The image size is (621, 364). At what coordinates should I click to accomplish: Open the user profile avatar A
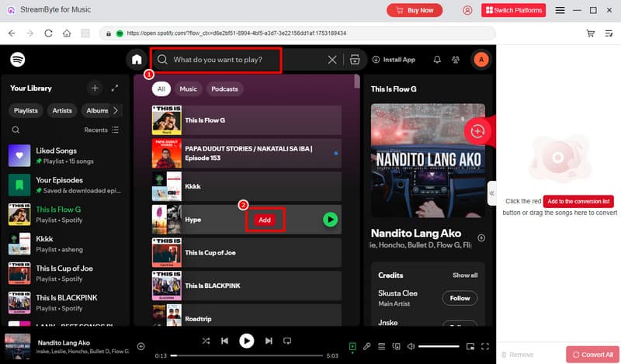[x=480, y=60]
